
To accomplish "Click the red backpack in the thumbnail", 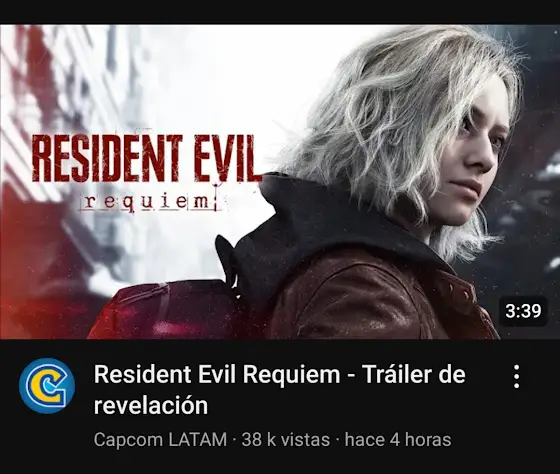I will click(x=164, y=310).
